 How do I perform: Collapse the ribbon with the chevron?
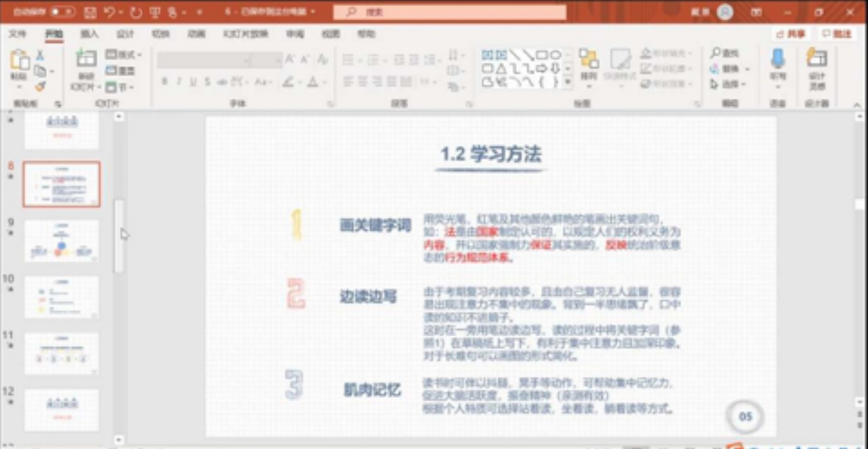(857, 105)
